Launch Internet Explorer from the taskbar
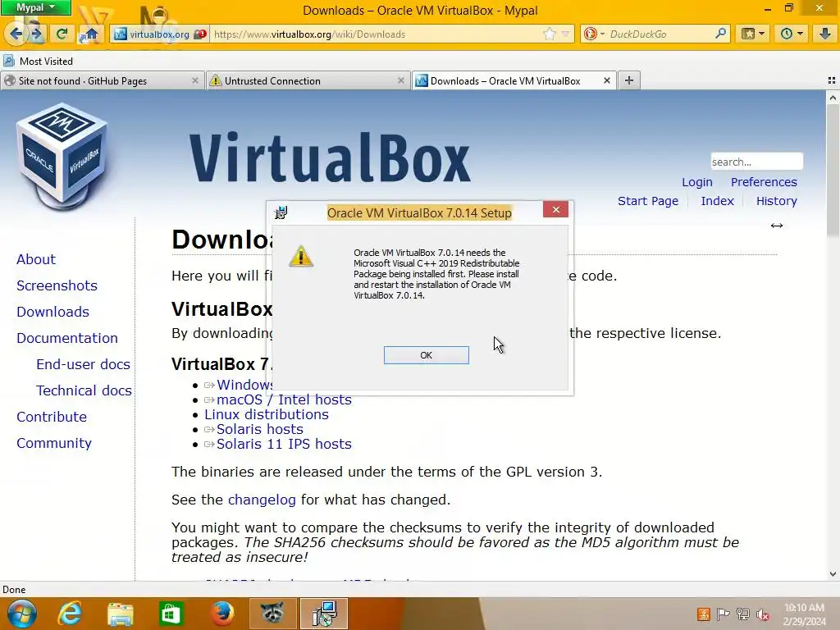The image size is (840, 630). tap(70, 614)
